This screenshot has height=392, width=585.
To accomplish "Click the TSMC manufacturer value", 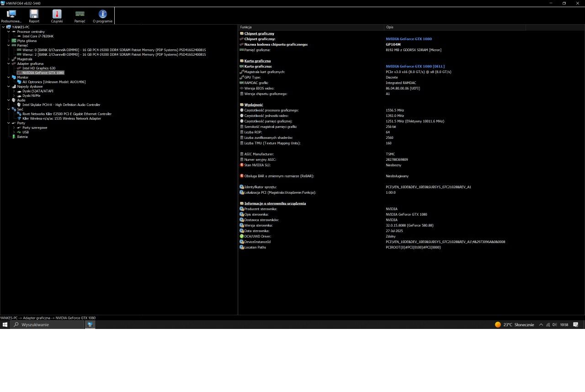I will (x=390, y=154).
